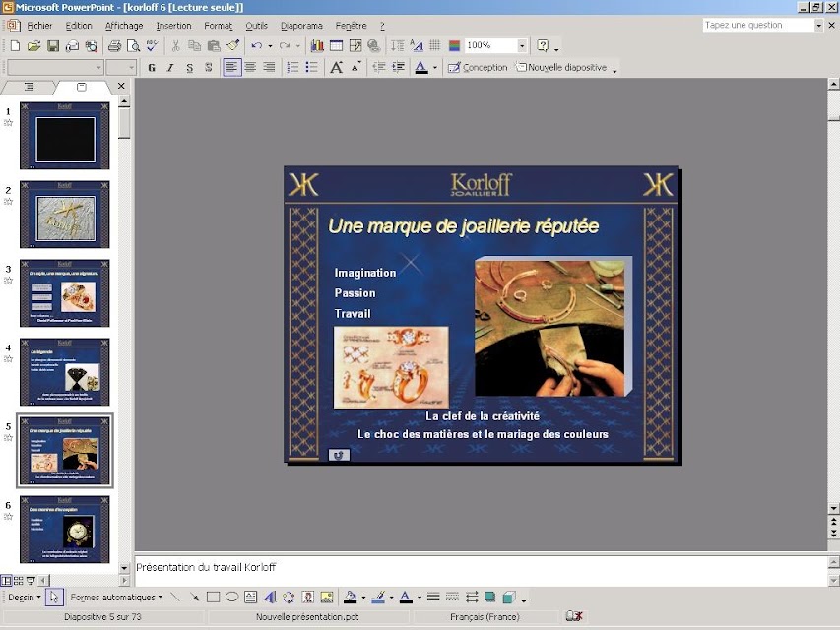The height and width of the screenshot is (630, 840).
Task: Expand Formes automatiques menu
Action: 116,597
